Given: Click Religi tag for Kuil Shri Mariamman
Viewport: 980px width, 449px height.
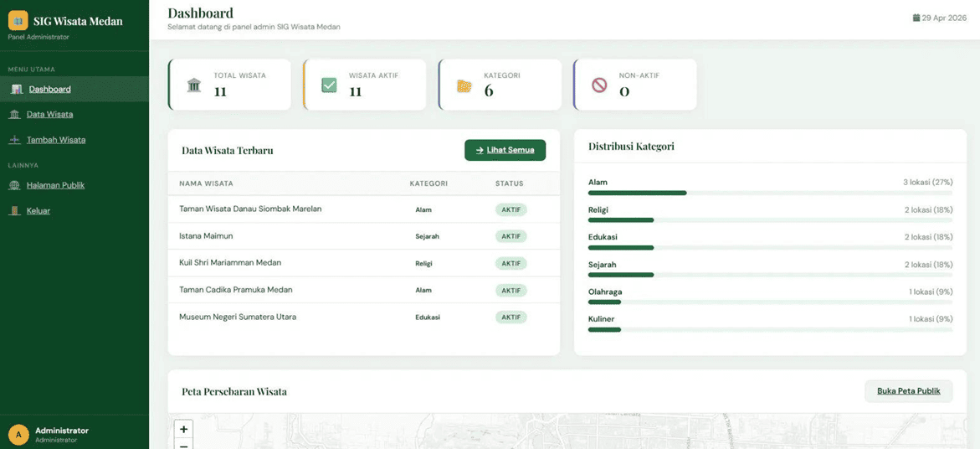Looking at the screenshot, I should [423, 263].
